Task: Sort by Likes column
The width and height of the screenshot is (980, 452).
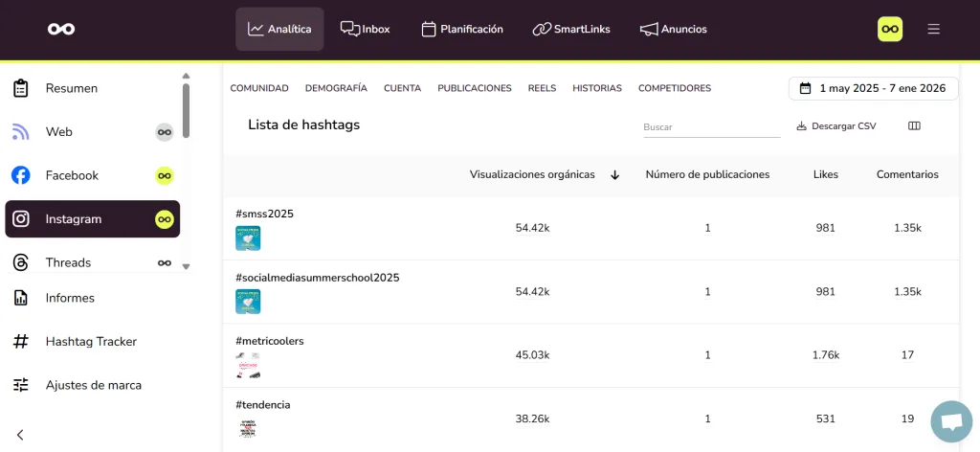Action: tap(826, 175)
